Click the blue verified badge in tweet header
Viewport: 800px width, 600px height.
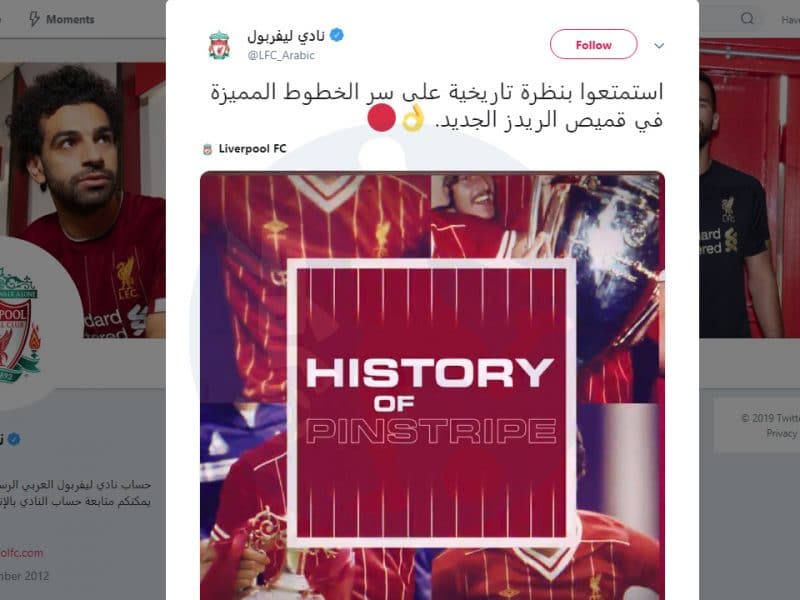coord(337,35)
